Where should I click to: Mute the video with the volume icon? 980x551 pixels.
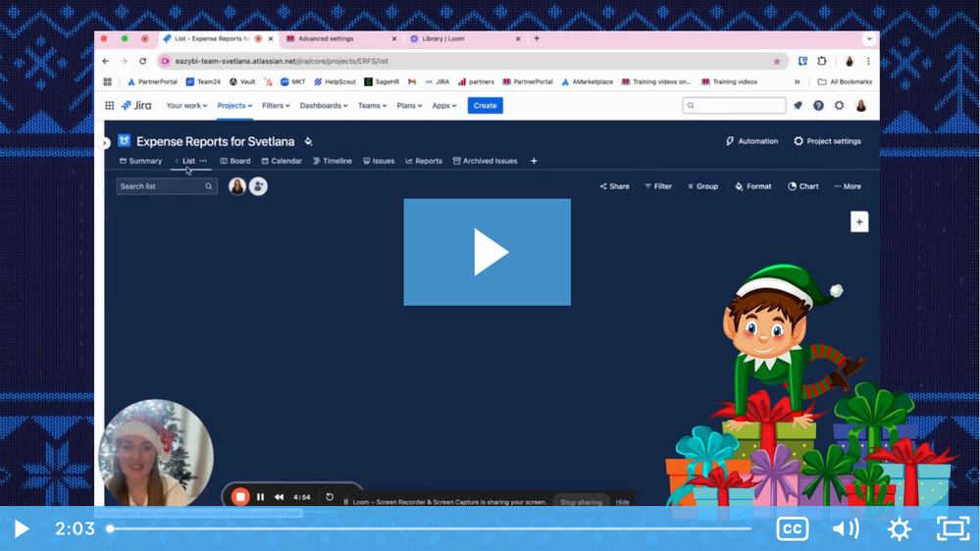(x=846, y=529)
